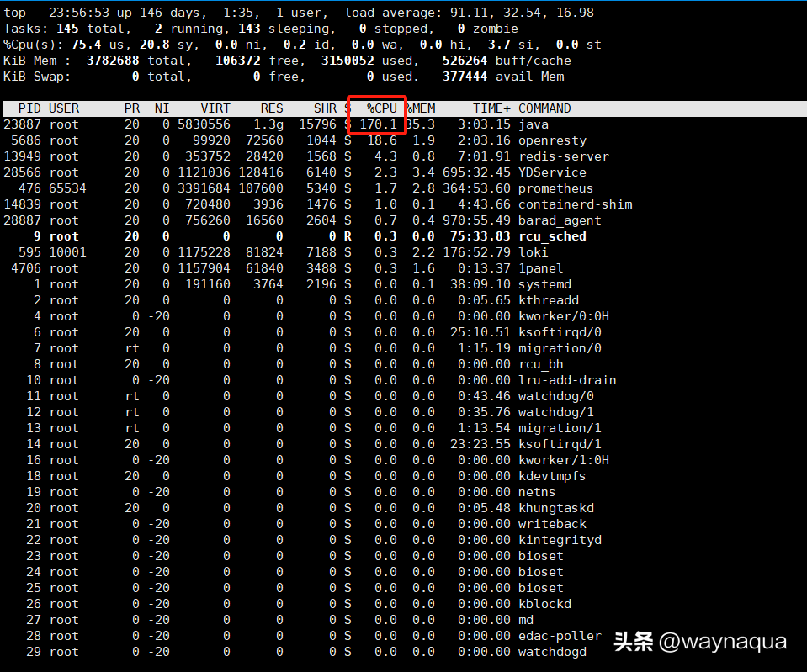This screenshot has height=672, width=807.
Task: Select the edac-poller command
Action: pos(560,636)
